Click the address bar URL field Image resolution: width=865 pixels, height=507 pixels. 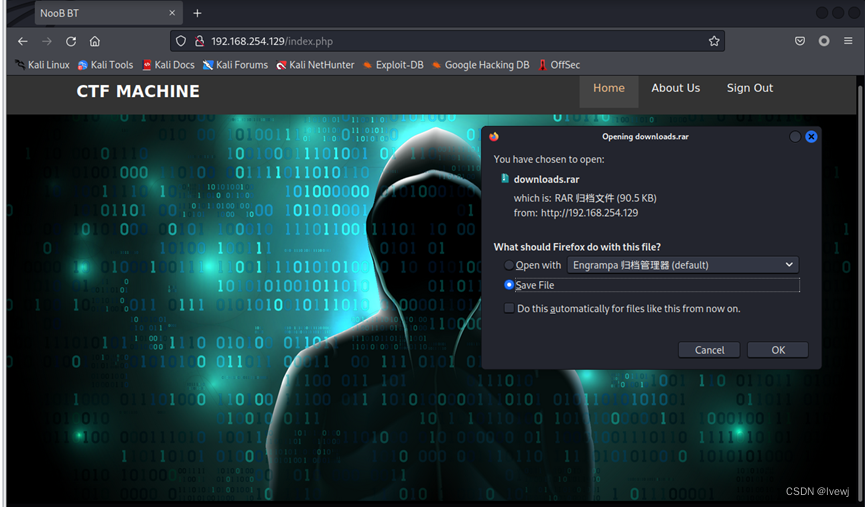(x=447, y=41)
